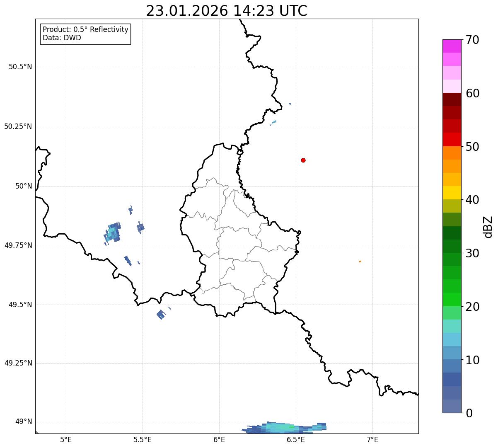The image size is (498, 448).
Task: Click the 50.5°N latitude label
Action: point(20,67)
